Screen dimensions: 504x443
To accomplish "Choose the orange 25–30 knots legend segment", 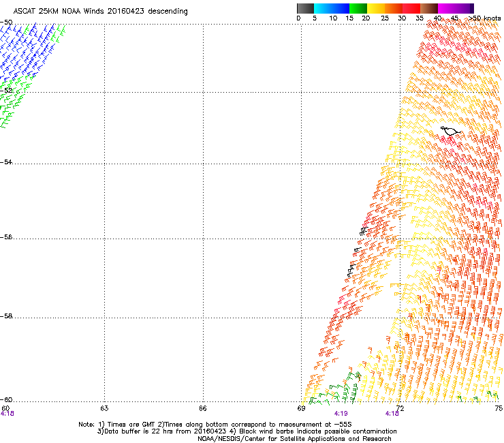I will coord(394,8).
